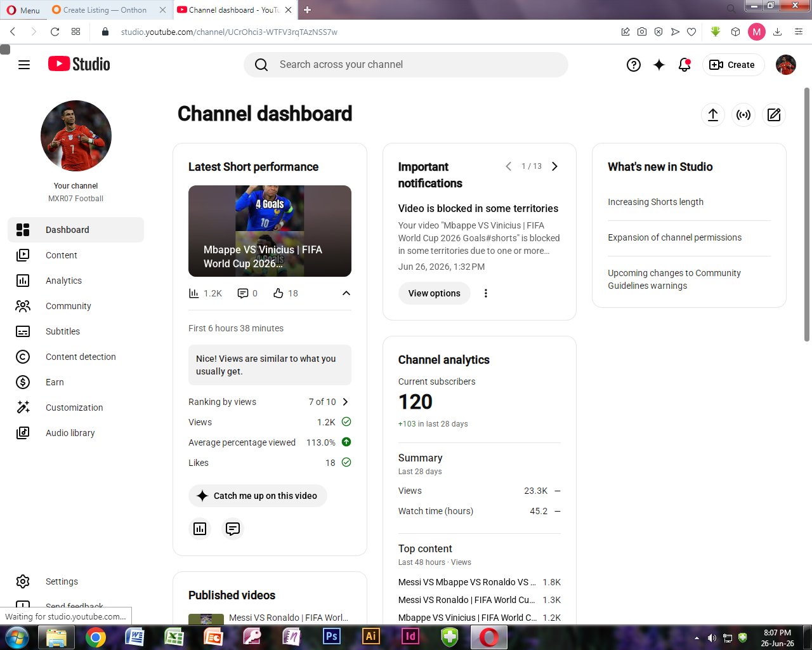The width and height of the screenshot is (812, 650).
Task: Open the Mbappe VS Vinicius Short thumbnail
Action: 270,231
